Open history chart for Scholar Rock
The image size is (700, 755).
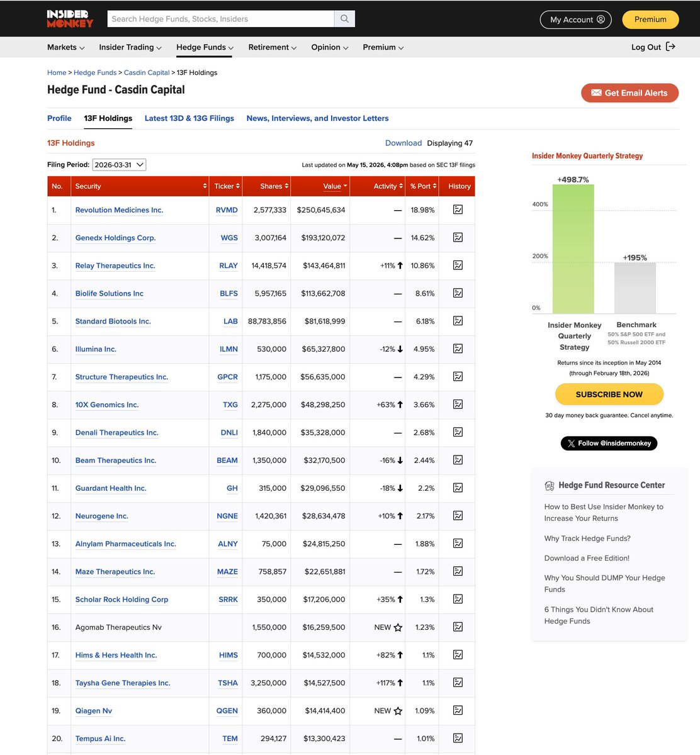tap(458, 599)
